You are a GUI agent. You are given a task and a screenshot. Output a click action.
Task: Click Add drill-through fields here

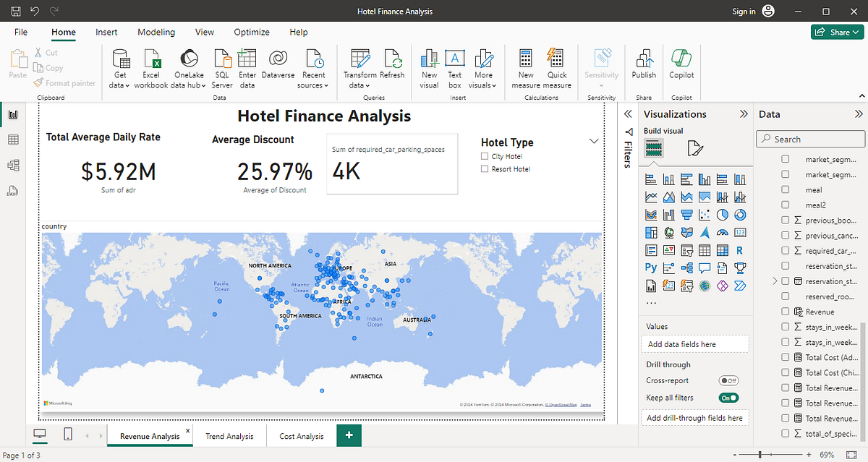pos(695,418)
